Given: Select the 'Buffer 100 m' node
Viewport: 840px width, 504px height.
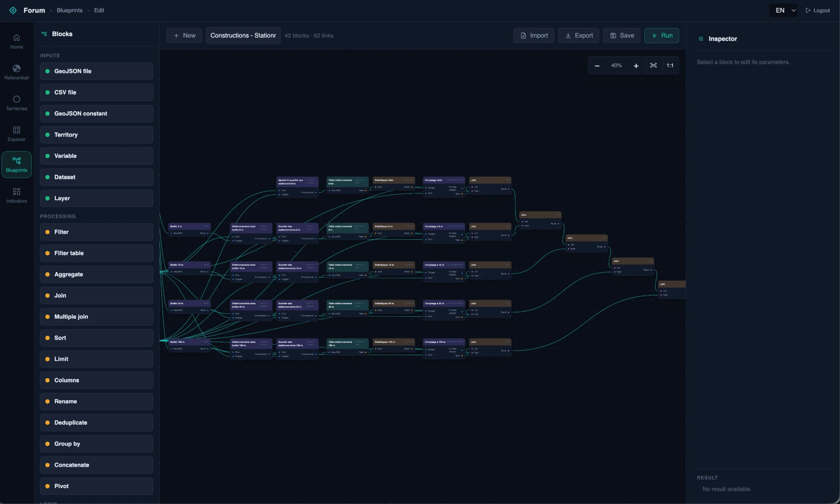Looking at the screenshot, I should [x=189, y=345].
